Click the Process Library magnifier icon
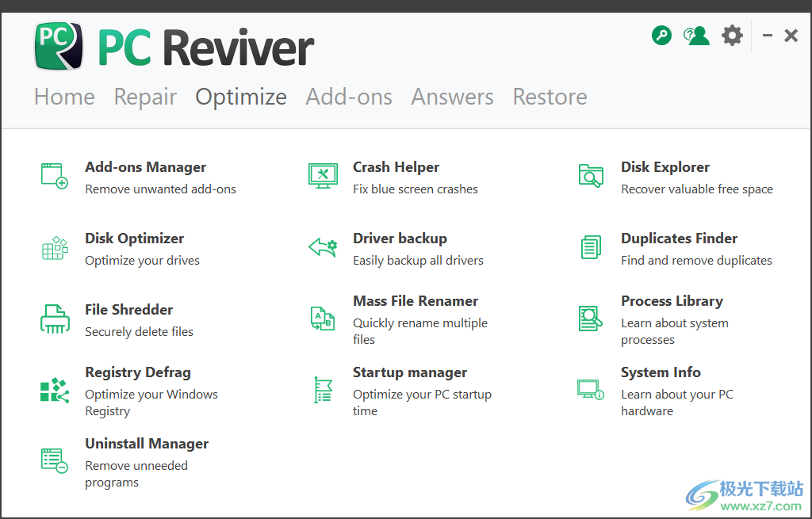 pos(591,319)
